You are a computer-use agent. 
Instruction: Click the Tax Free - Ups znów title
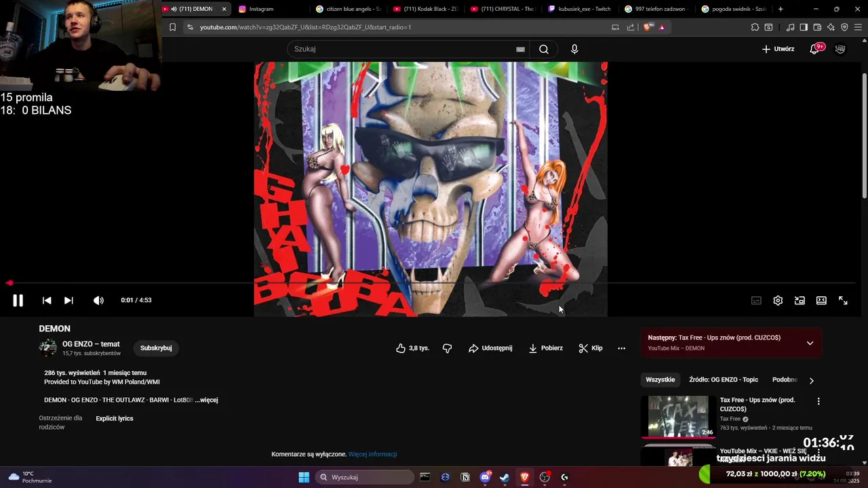757,405
